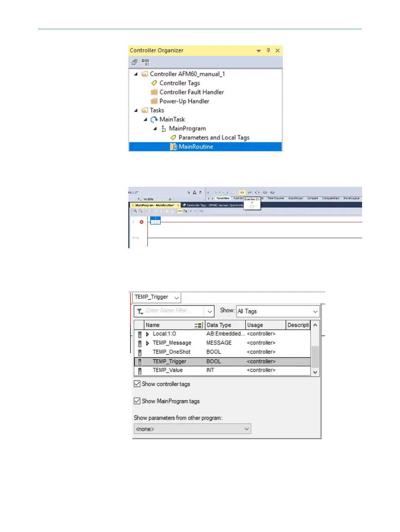Collapse the MainTask node
The width and height of the screenshot is (400, 532).
(x=145, y=119)
